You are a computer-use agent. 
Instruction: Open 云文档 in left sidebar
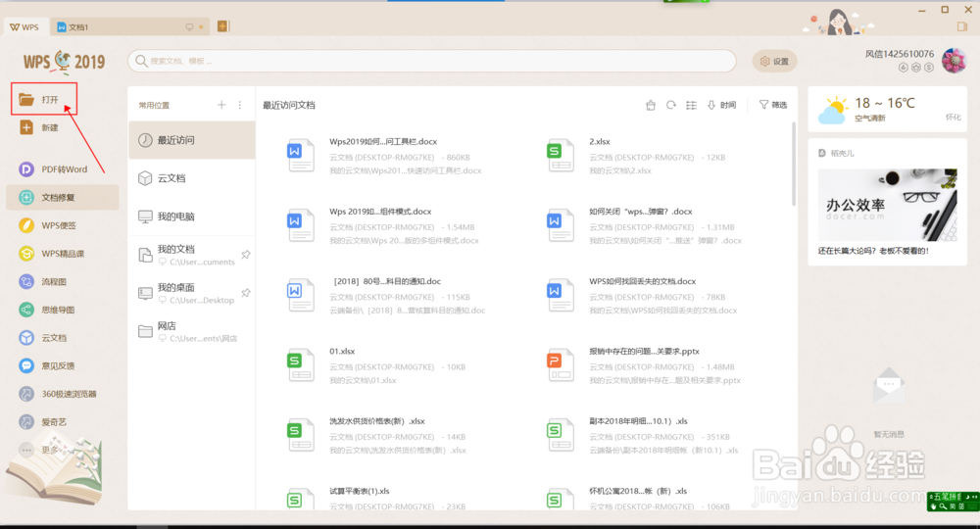coord(43,338)
